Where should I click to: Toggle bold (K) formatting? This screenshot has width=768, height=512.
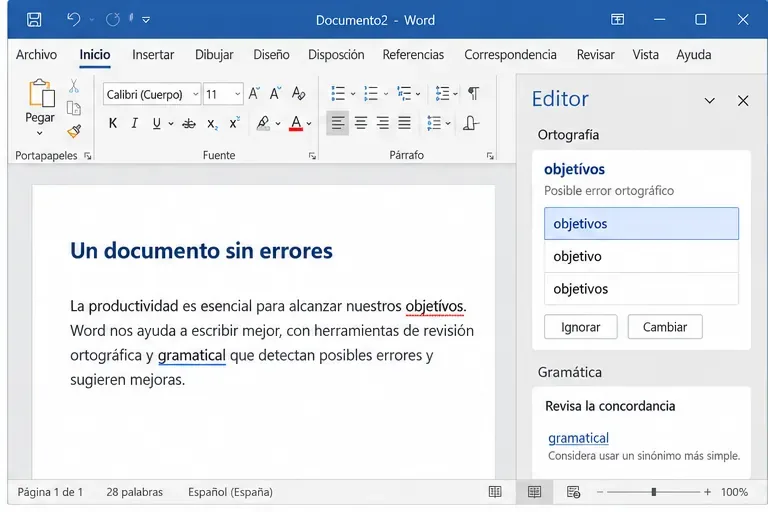click(113, 123)
